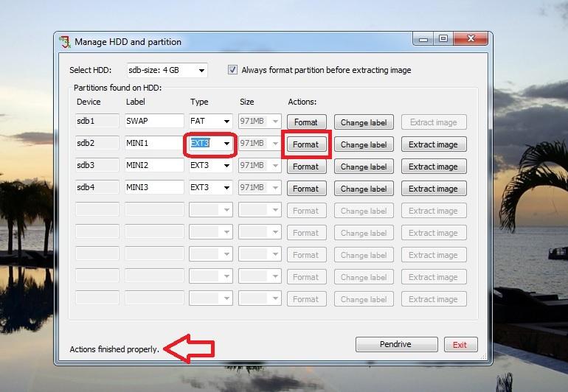
Task: Maximize the Manage HDD and partition window
Action: click(x=443, y=38)
